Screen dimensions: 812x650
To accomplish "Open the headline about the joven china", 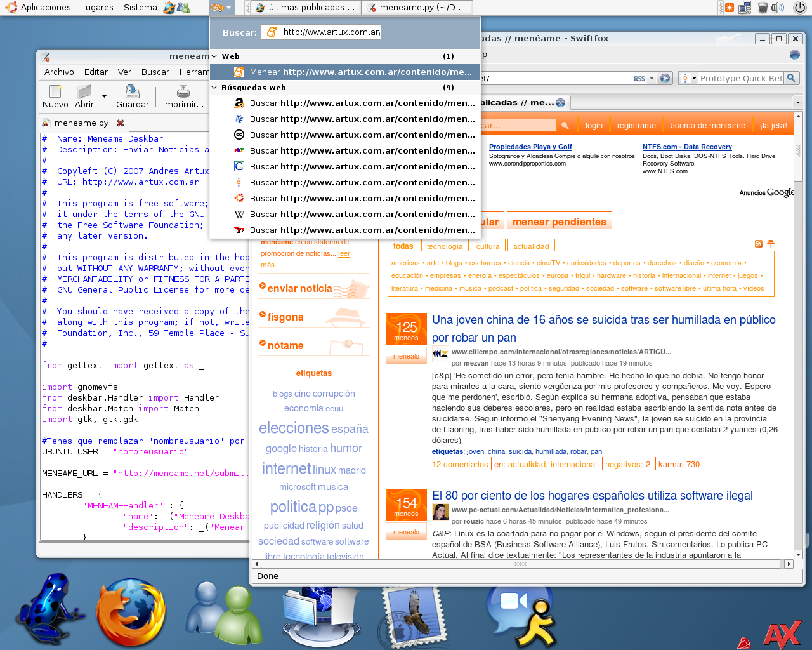I will coord(604,329).
